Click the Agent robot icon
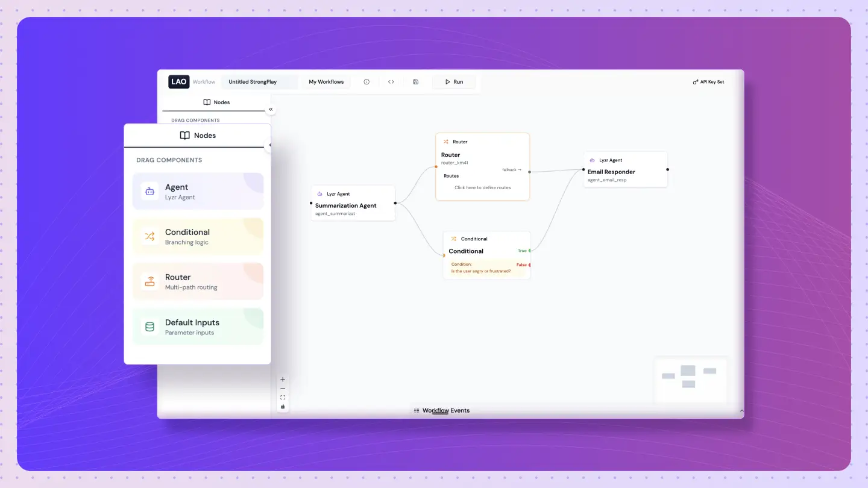The width and height of the screenshot is (868, 488). tap(149, 192)
